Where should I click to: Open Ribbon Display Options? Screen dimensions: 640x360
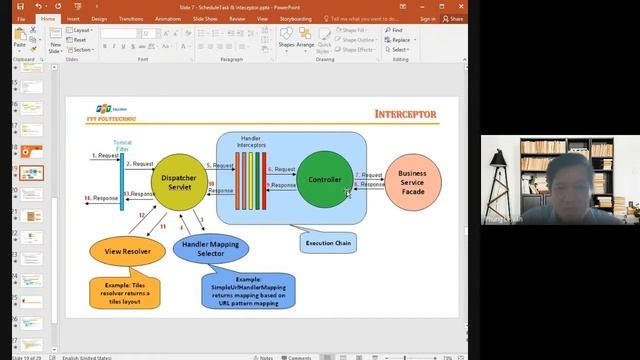tap(403, 7)
